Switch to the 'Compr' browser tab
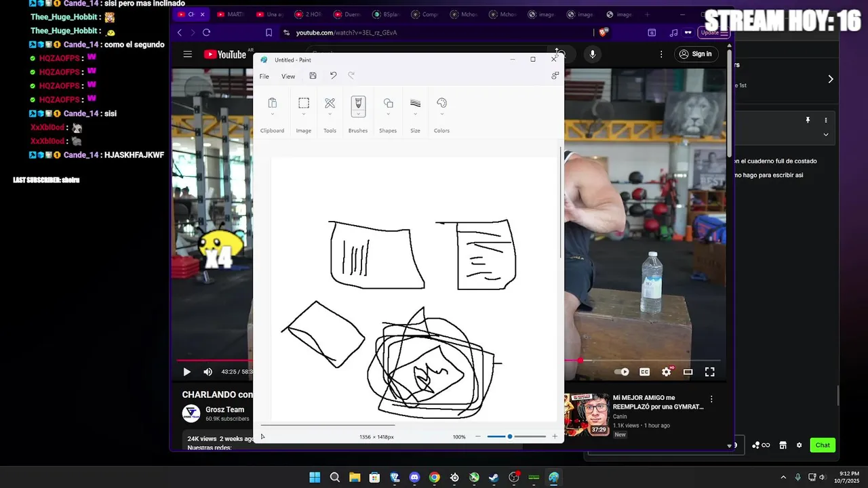The width and height of the screenshot is (868, 488). 426,14
